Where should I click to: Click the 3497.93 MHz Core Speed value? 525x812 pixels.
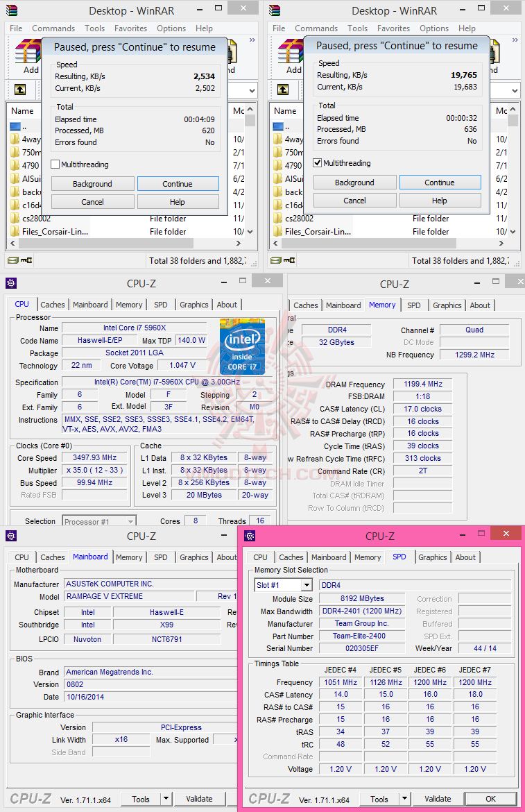[x=94, y=458]
